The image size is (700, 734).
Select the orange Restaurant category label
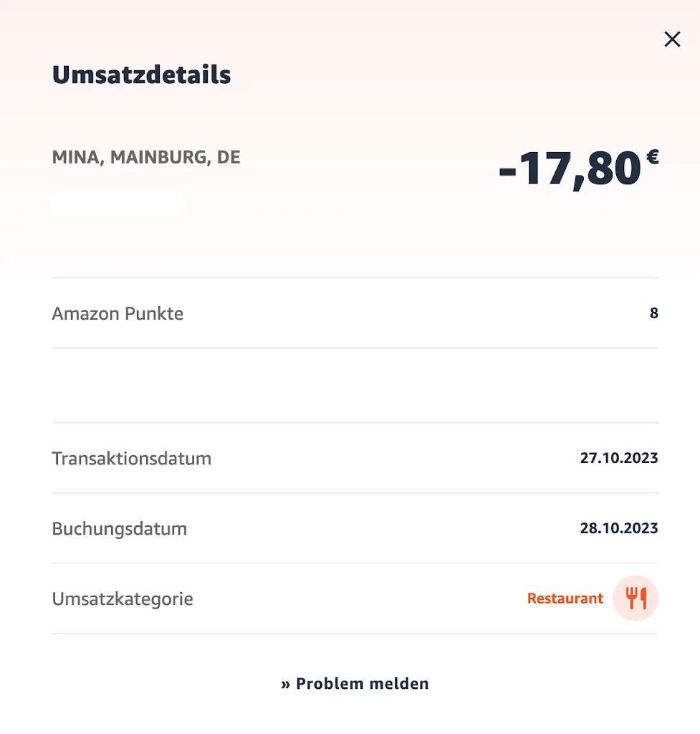coord(565,599)
